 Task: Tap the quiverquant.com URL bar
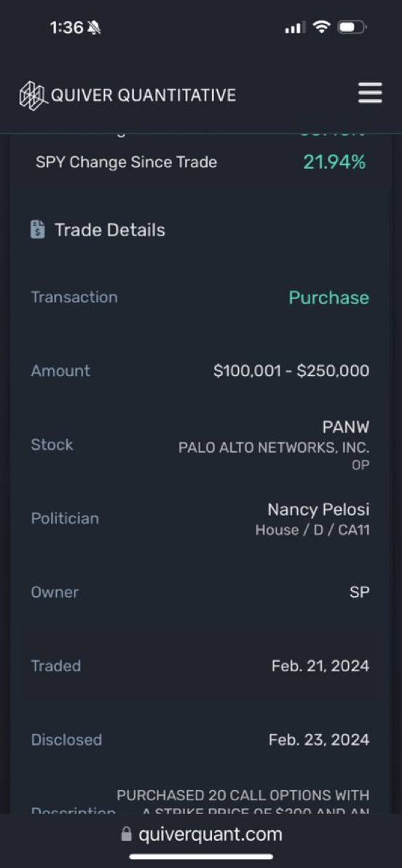[201, 834]
